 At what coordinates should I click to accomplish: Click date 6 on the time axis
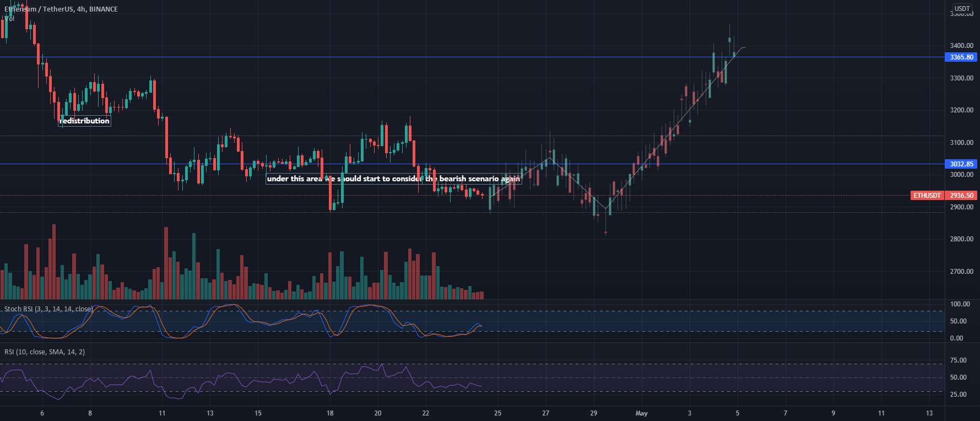(x=42, y=413)
